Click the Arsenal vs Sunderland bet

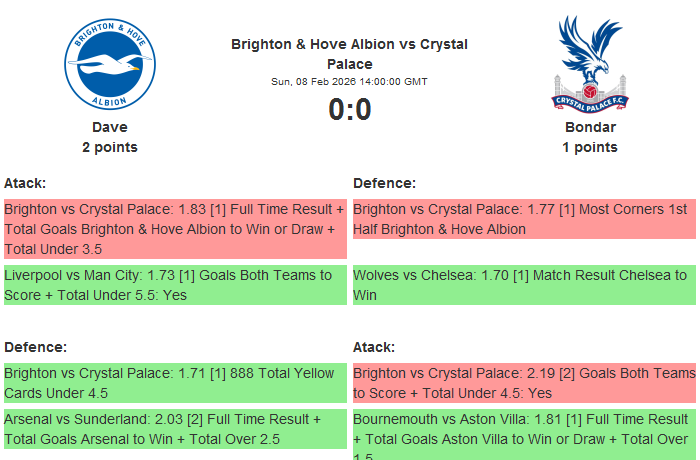[x=175, y=429]
